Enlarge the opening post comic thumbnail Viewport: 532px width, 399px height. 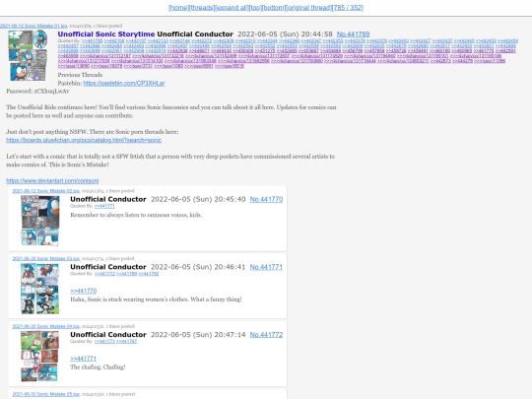pos(28,55)
